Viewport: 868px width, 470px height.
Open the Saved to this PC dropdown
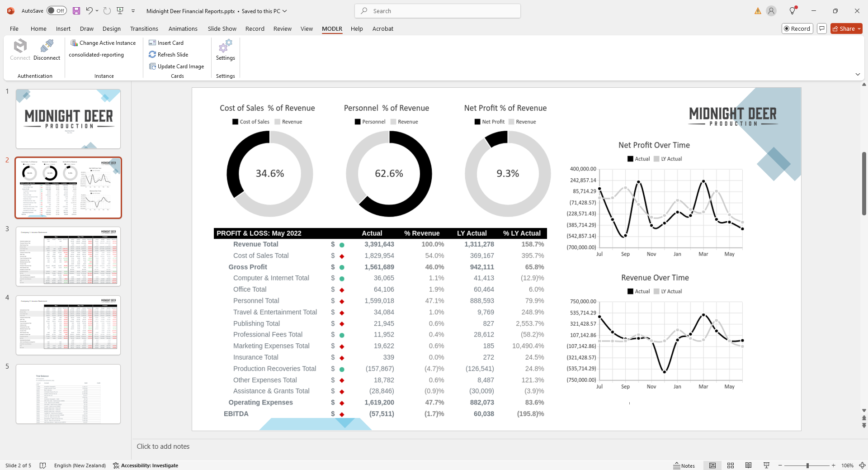click(284, 11)
